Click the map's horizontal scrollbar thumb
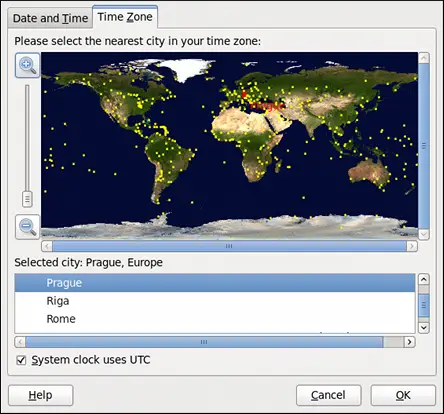The width and height of the screenshot is (444, 414). 229,246
